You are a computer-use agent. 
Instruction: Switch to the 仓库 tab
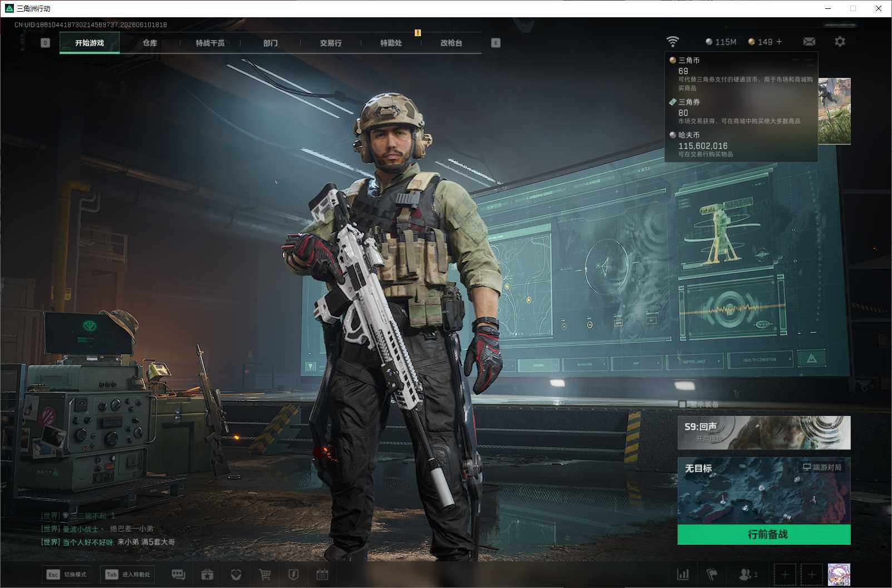[150, 43]
